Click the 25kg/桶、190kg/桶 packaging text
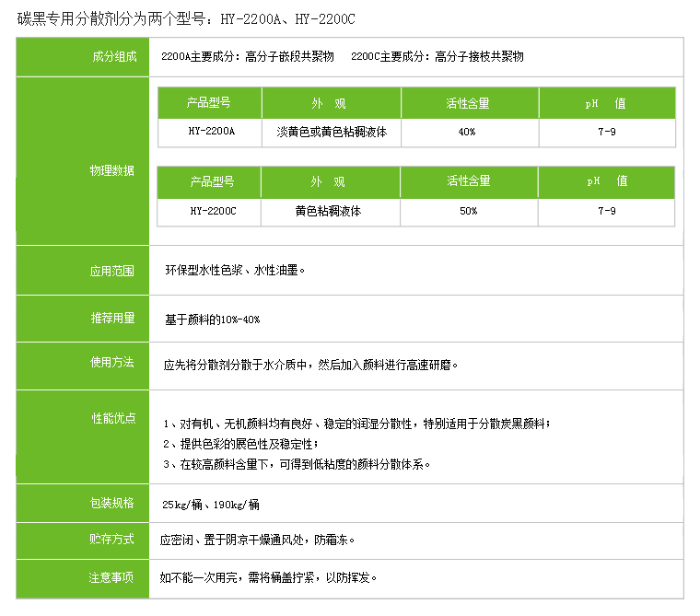This screenshot has width=700, height=616. point(211,505)
